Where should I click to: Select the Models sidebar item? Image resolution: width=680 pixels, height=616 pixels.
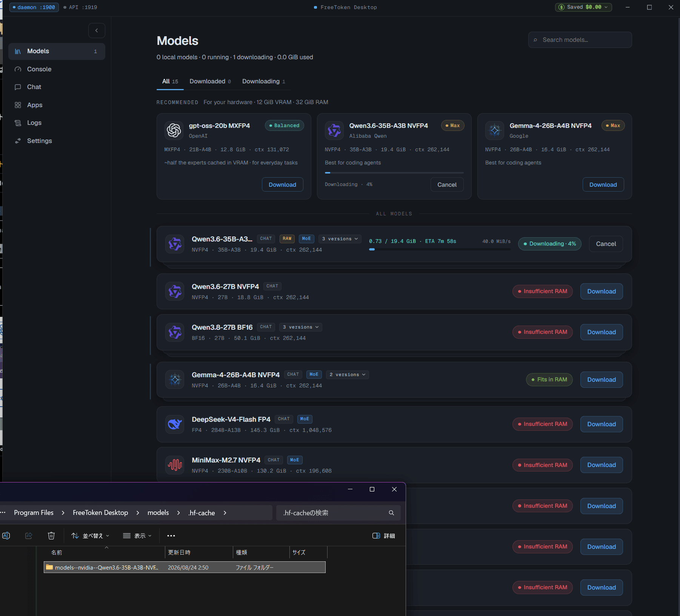click(57, 51)
